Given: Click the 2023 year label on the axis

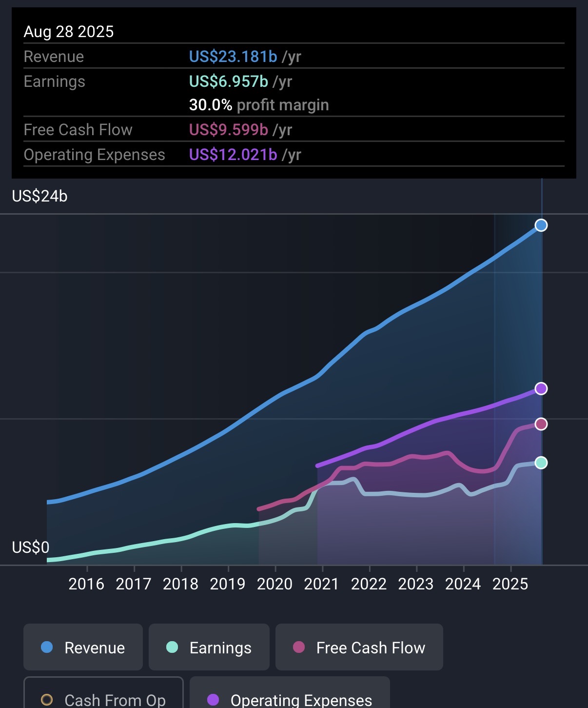Looking at the screenshot, I should [415, 584].
